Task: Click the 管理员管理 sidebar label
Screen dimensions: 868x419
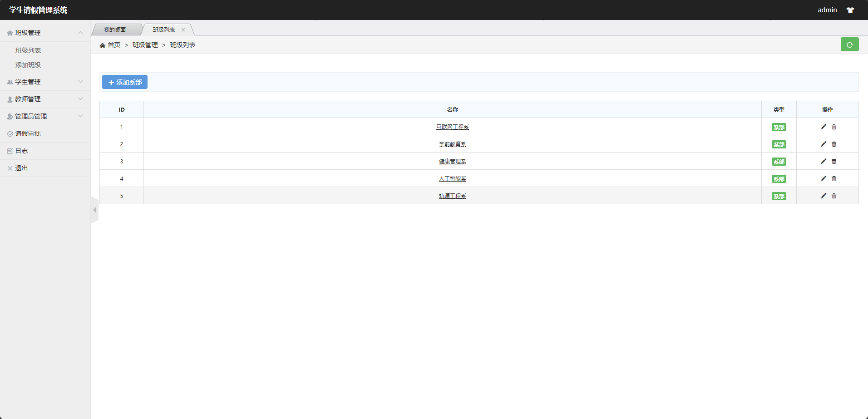Action: coord(31,116)
